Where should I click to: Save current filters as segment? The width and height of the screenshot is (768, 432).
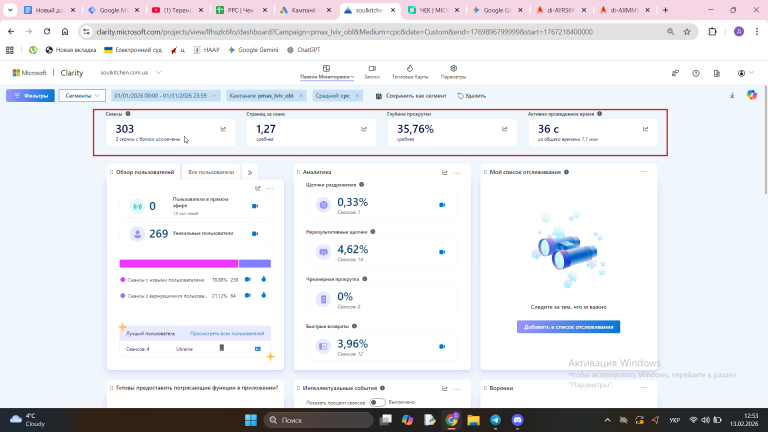pos(411,96)
